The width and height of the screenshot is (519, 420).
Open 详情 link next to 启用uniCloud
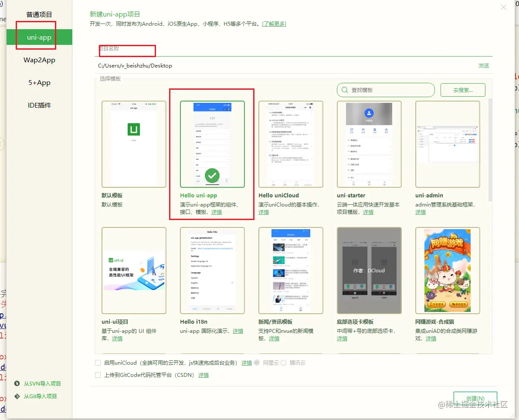[x=246, y=363]
